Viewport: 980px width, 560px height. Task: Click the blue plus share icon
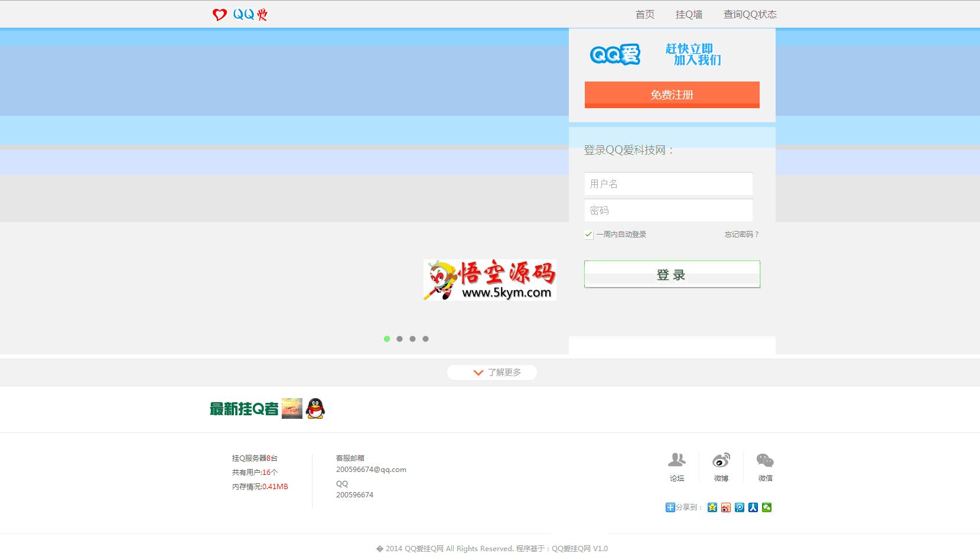coord(670,507)
